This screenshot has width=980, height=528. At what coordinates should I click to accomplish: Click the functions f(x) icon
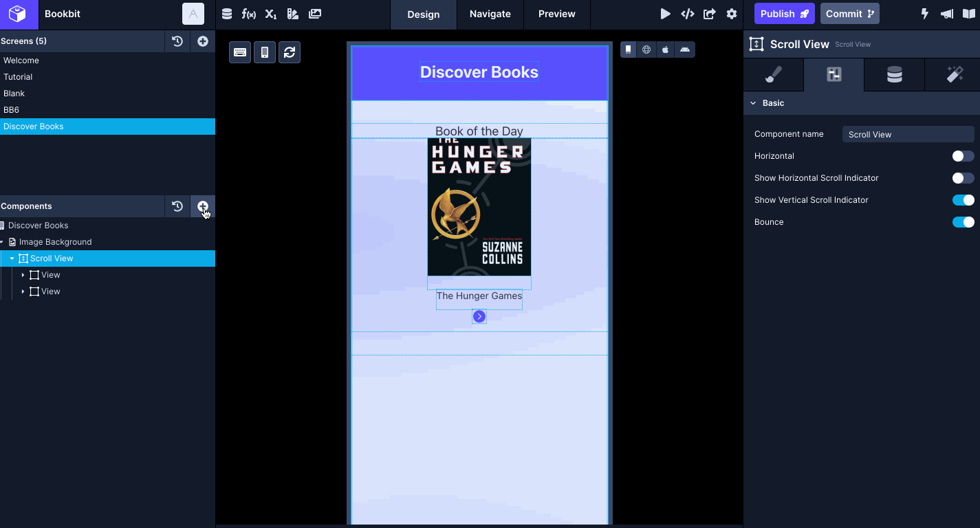(x=249, y=14)
